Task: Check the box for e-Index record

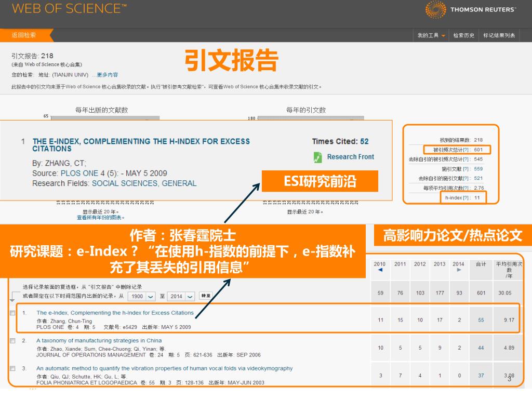Action: click(x=12, y=313)
